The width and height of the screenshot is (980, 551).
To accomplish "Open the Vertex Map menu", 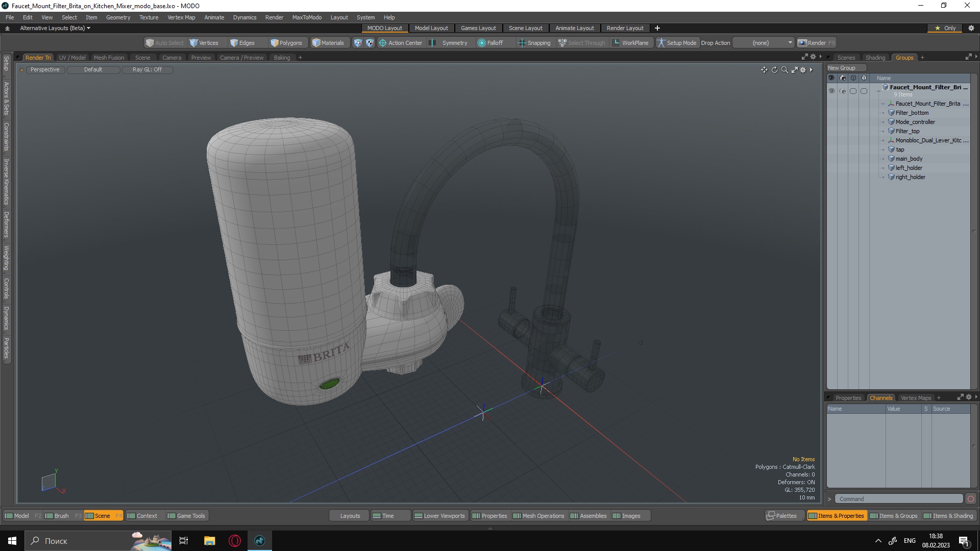I will click(181, 17).
